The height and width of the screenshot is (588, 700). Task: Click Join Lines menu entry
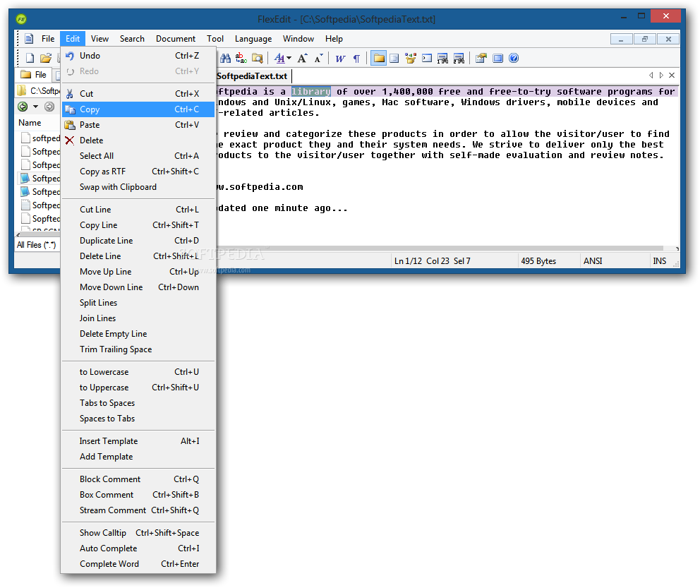tap(138, 318)
